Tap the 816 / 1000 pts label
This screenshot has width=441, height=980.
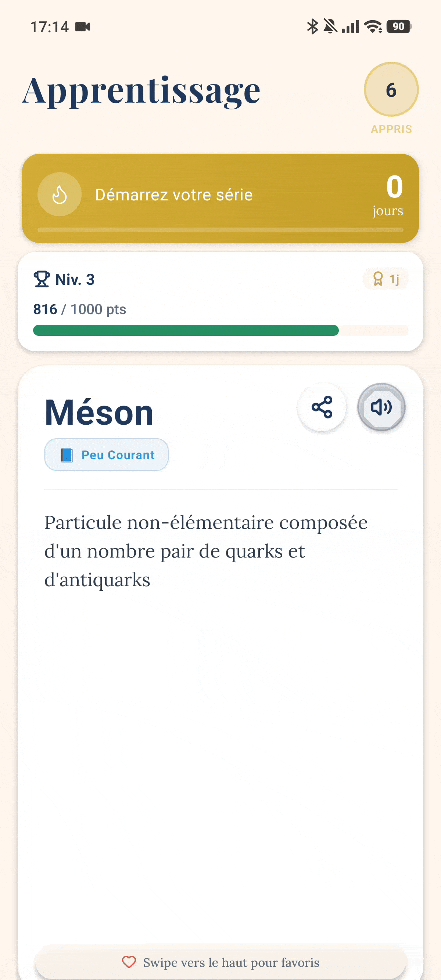pos(80,309)
